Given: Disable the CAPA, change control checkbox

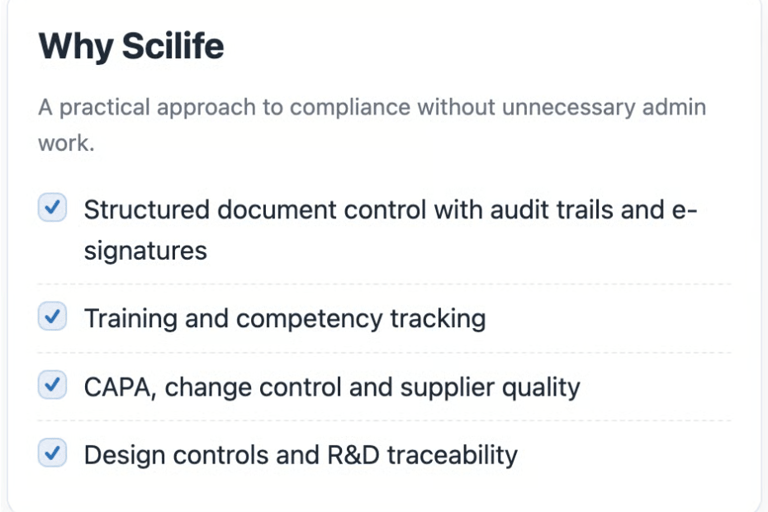Looking at the screenshot, I should tap(52, 385).
